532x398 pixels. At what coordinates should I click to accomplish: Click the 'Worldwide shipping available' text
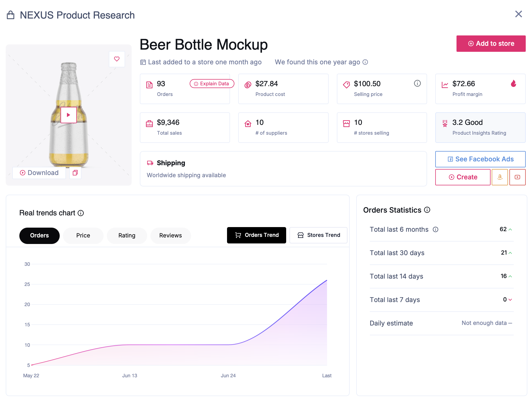186,175
